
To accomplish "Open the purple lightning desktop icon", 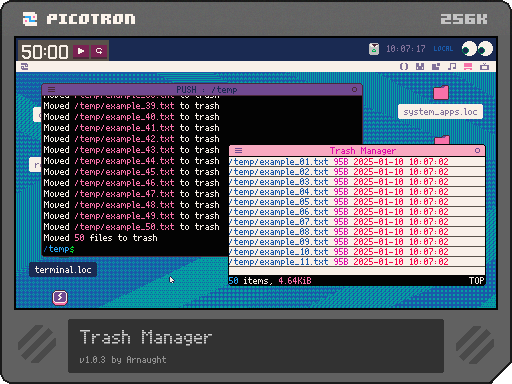I will 60,297.
